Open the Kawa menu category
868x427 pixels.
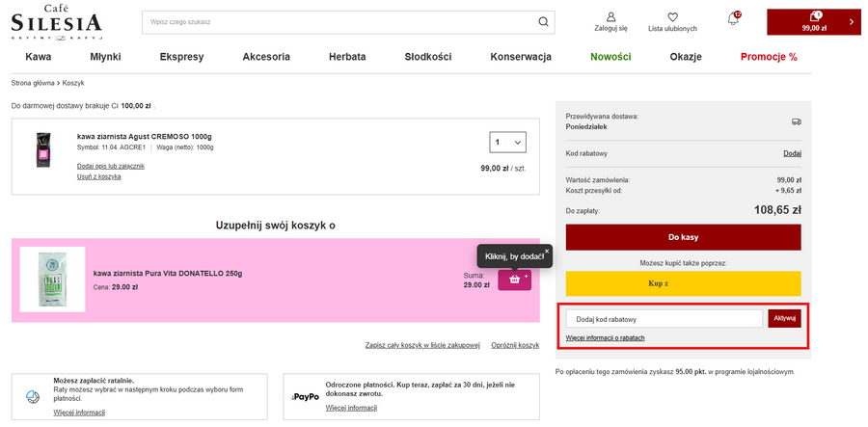pos(39,57)
